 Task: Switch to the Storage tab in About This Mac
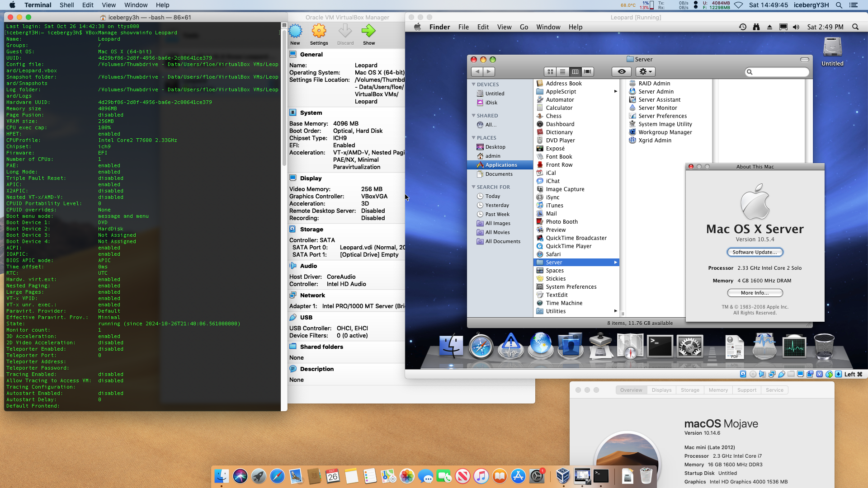[x=690, y=390]
